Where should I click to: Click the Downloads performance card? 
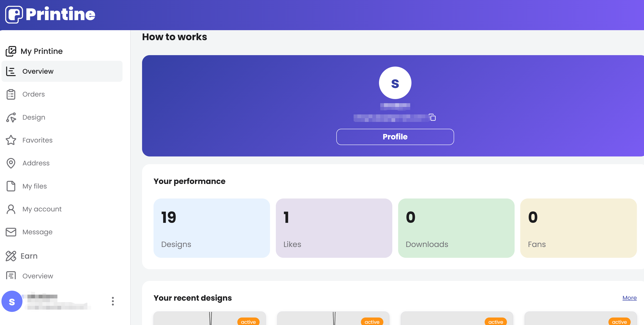coord(456,228)
